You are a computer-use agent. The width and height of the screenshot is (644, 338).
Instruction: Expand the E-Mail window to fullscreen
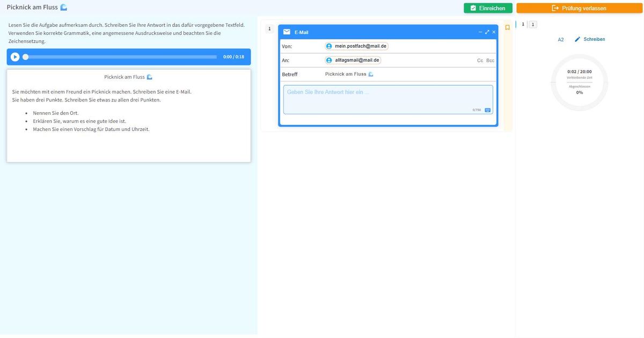point(487,32)
